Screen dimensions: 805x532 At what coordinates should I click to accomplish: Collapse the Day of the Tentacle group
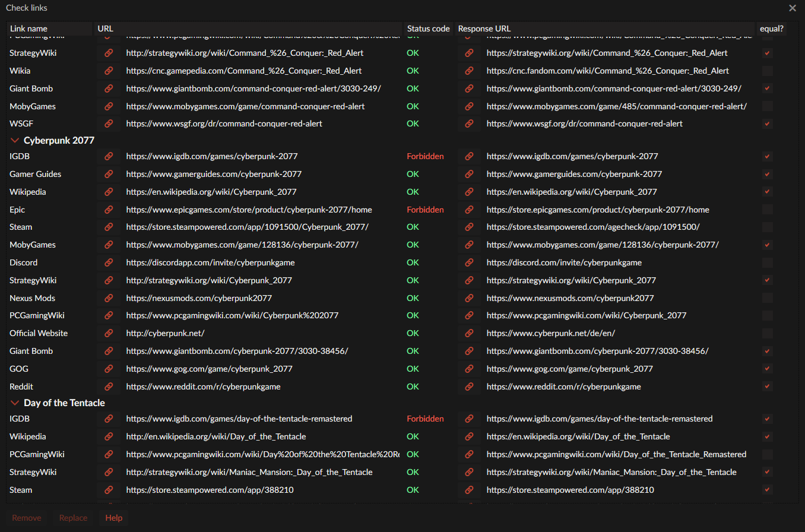(x=14, y=403)
